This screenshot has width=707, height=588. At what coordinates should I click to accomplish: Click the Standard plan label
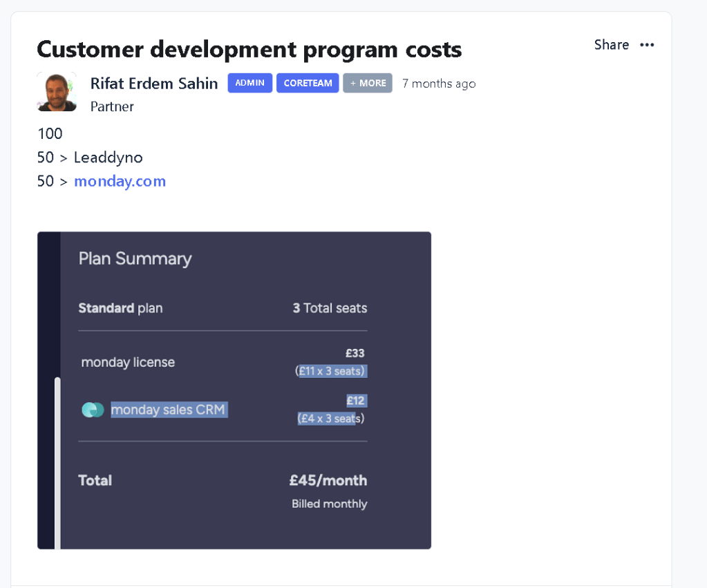120,308
